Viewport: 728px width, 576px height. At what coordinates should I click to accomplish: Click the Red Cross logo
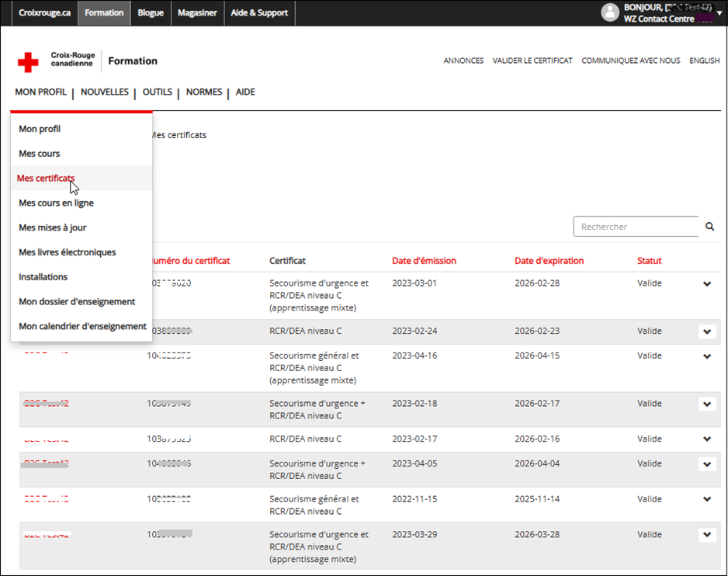tap(28, 62)
